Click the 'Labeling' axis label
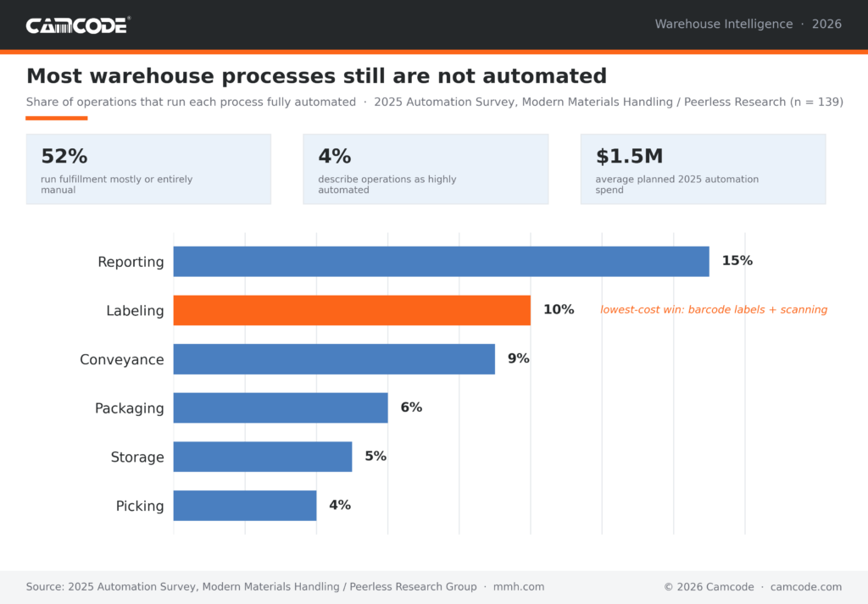The height and width of the screenshot is (604, 868). pyautogui.click(x=135, y=310)
